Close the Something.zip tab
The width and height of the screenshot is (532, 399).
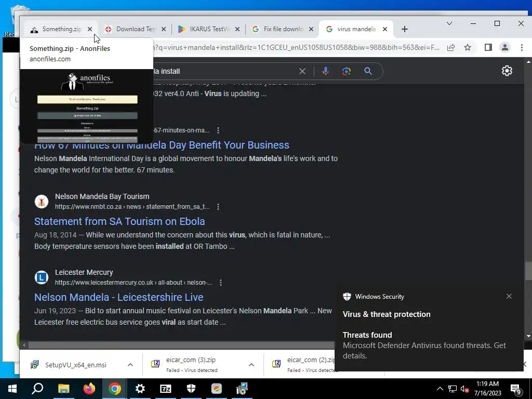(90, 29)
